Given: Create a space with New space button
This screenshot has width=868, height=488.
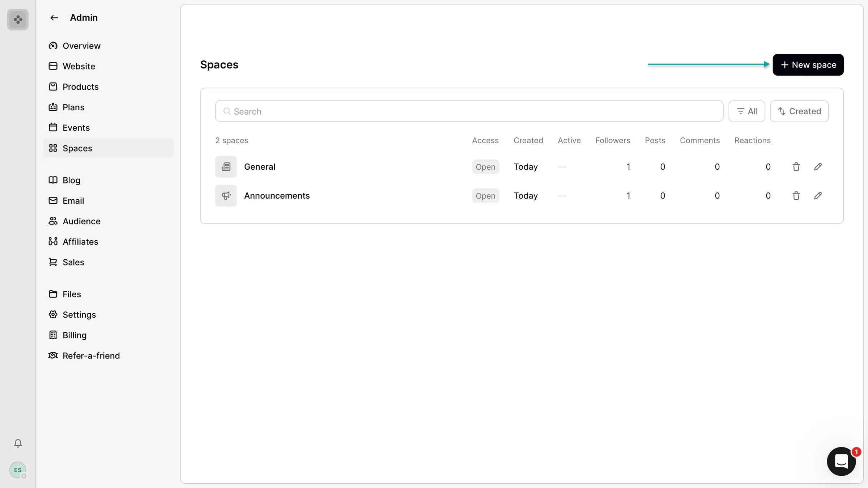Looking at the screenshot, I should point(808,65).
